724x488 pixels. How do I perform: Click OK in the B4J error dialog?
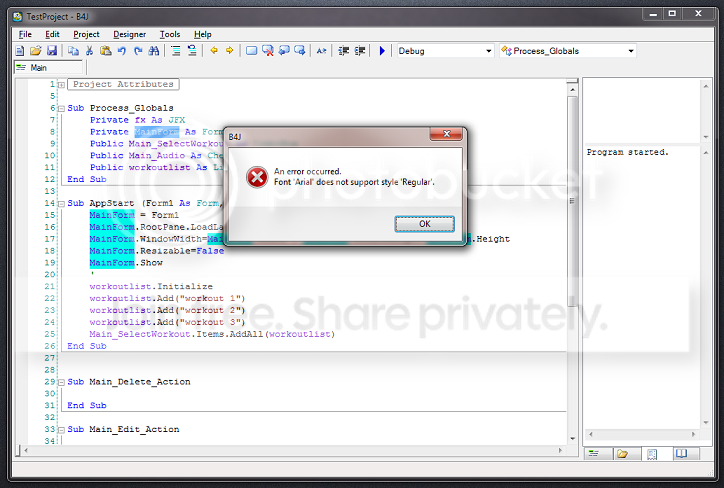(424, 224)
